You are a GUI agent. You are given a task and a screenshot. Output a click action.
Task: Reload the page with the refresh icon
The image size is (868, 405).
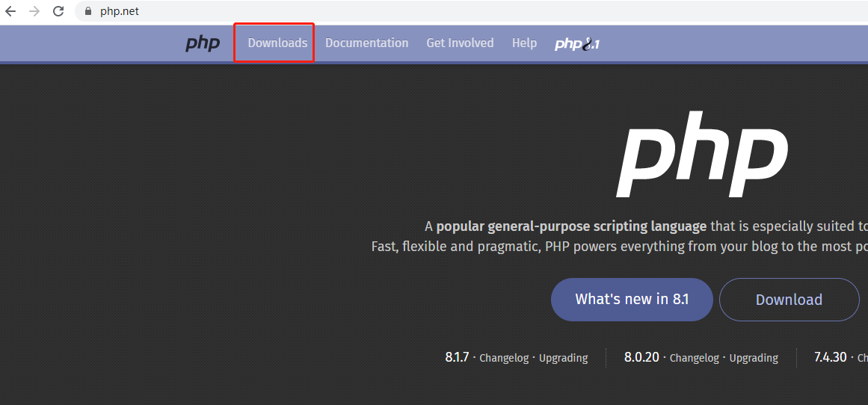pos(58,11)
